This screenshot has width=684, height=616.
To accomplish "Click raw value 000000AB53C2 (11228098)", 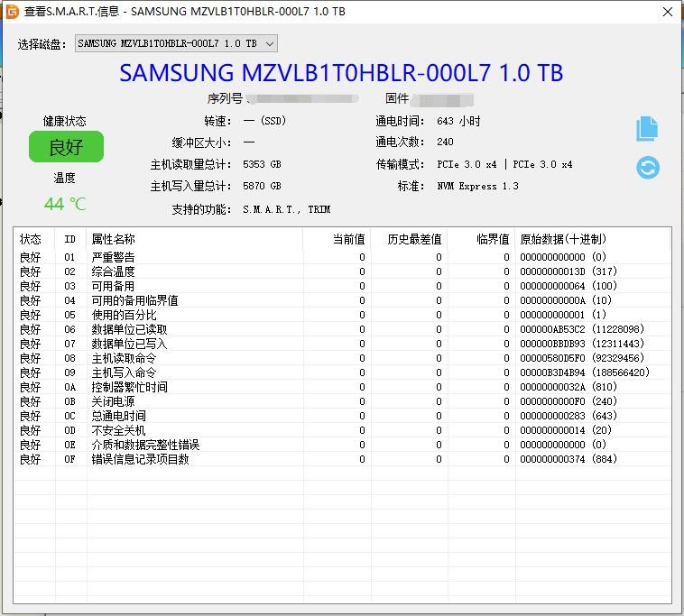I will click(582, 329).
